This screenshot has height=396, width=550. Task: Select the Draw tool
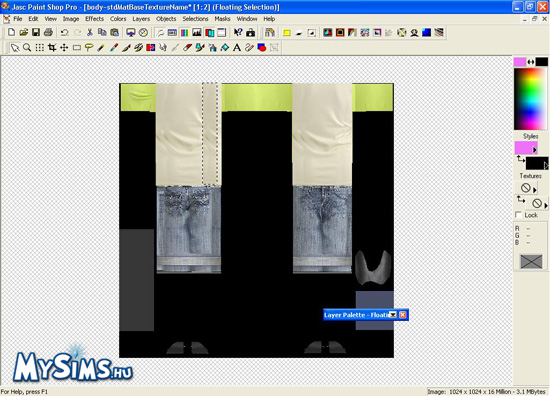click(x=249, y=47)
